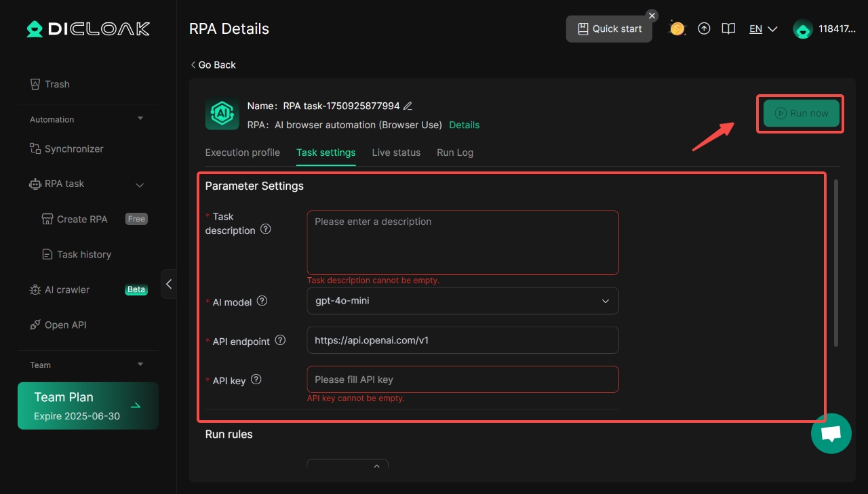
Task: Click the Task description text area
Action: pyautogui.click(x=462, y=243)
